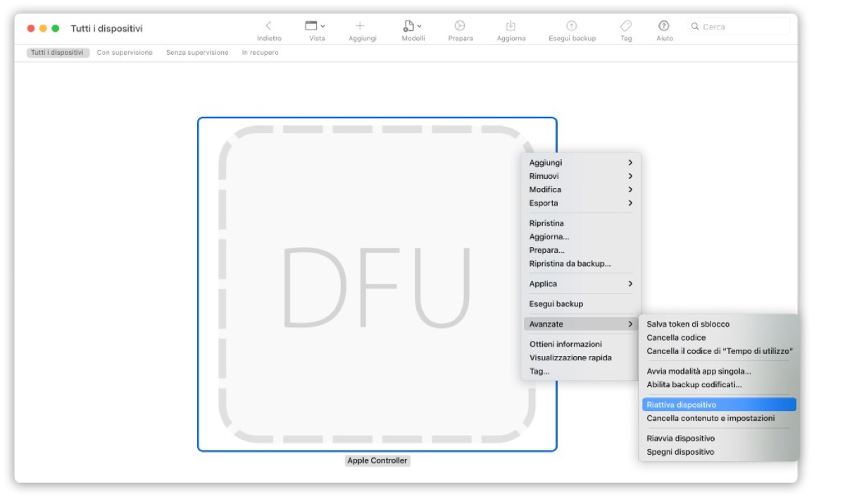Image resolution: width=845 pixels, height=504 pixels.
Task: Click the red close window button
Action: click(31, 28)
